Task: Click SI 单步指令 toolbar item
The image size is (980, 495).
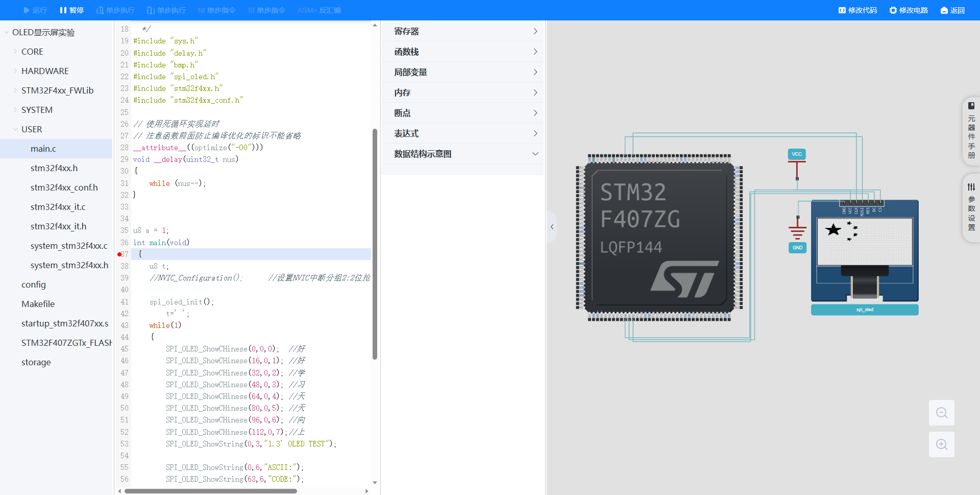Action: 266,10
